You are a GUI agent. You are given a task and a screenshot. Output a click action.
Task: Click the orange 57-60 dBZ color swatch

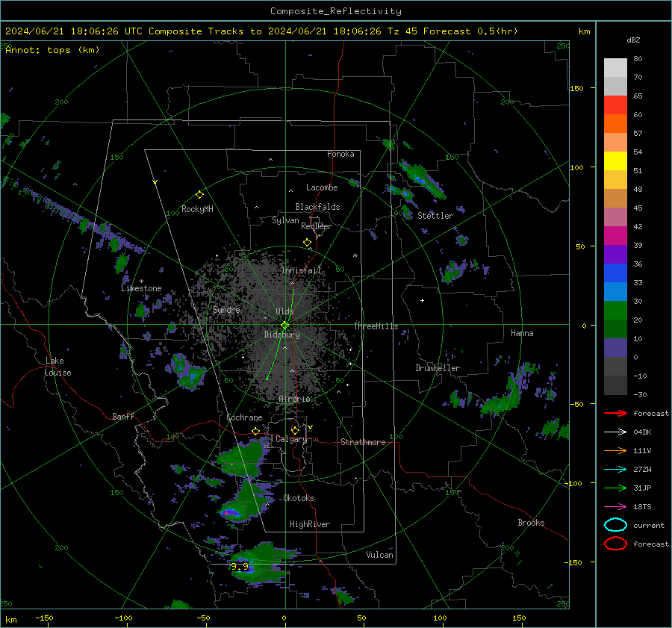615,124
